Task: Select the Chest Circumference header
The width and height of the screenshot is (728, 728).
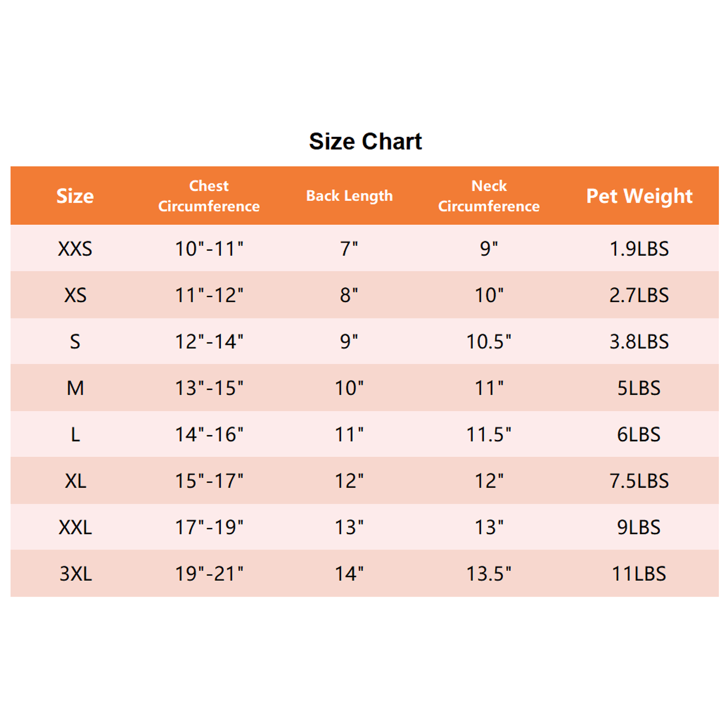Action: 209,196
